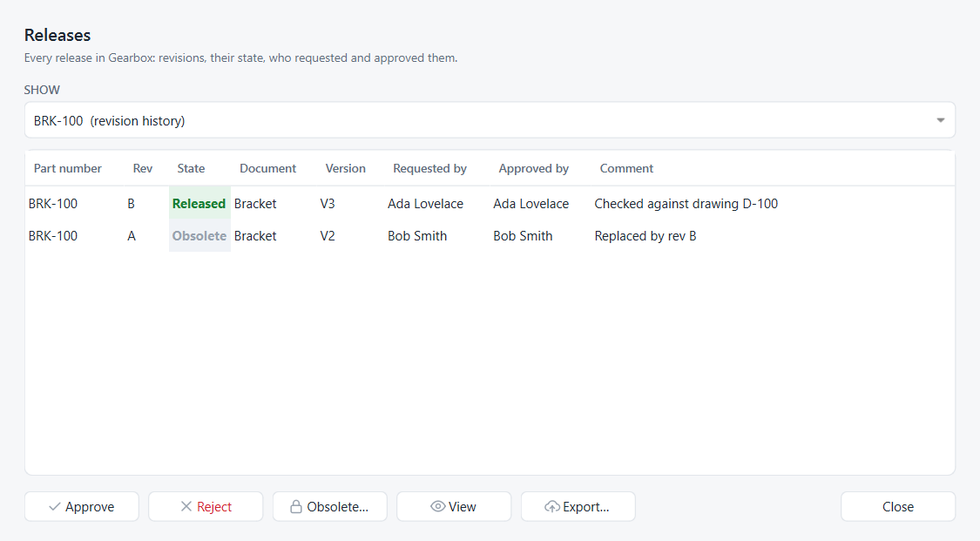This screenshot has height=541, width=980.
Task: Select the BRK-100 part number in rev A row
Action: pyautogui.click(x=53, y=236)
